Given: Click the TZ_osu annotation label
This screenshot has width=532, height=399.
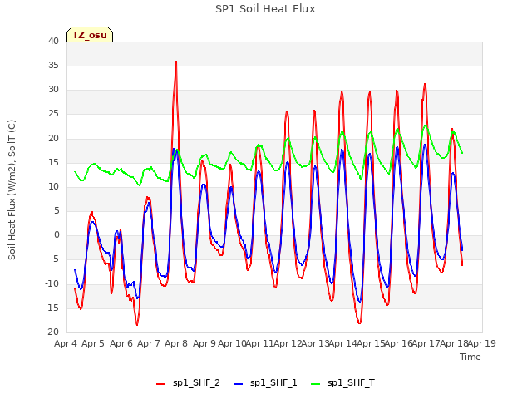Looking at the screenshot, I should 90,35.
